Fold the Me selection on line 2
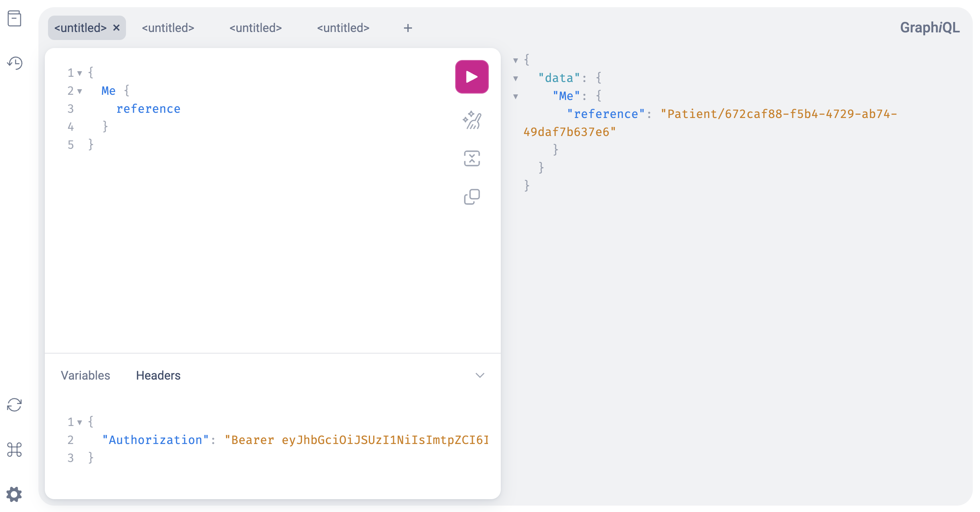 point(80,91)
